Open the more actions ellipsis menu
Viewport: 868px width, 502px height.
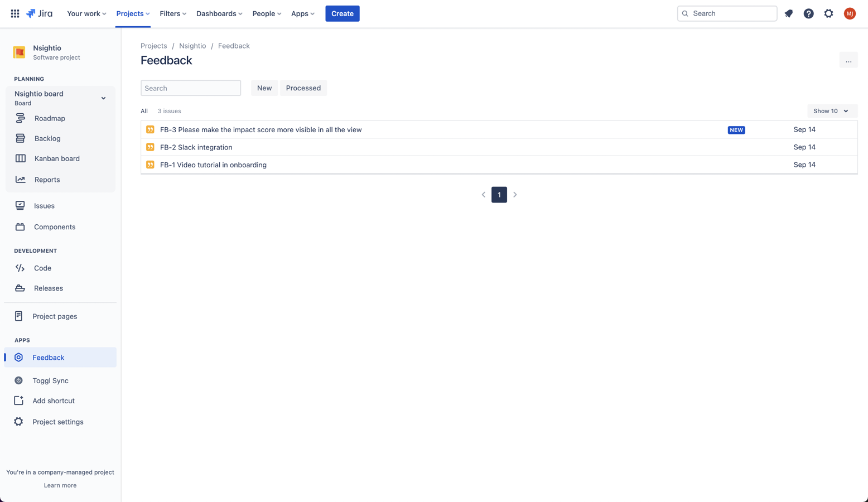coord(848,60)
